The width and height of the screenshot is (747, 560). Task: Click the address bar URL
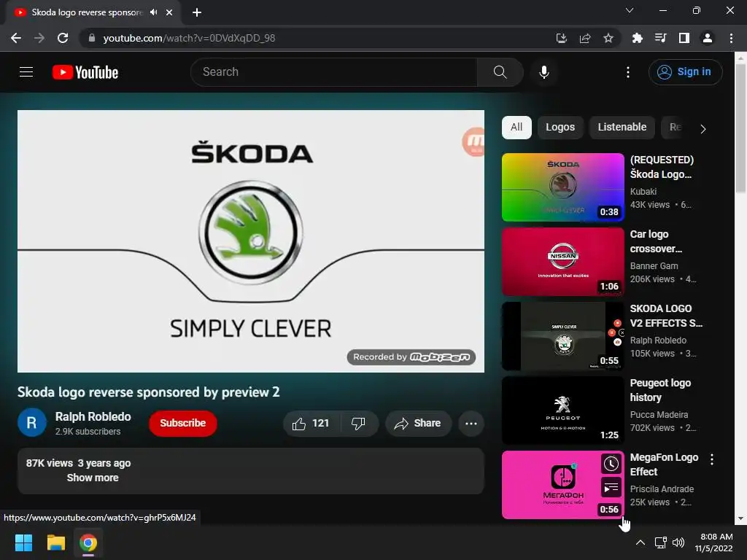pos(189,38)
